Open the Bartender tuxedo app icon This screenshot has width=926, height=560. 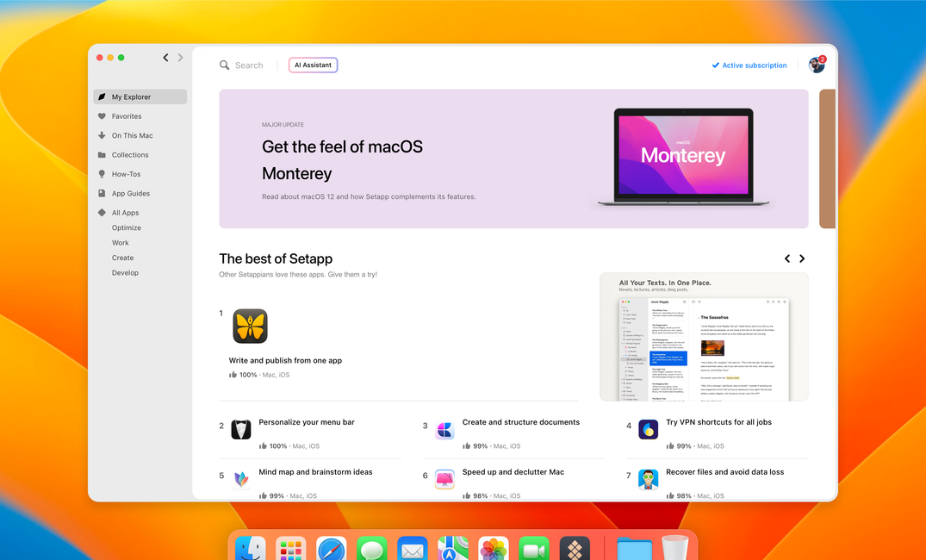pos(241,429)
